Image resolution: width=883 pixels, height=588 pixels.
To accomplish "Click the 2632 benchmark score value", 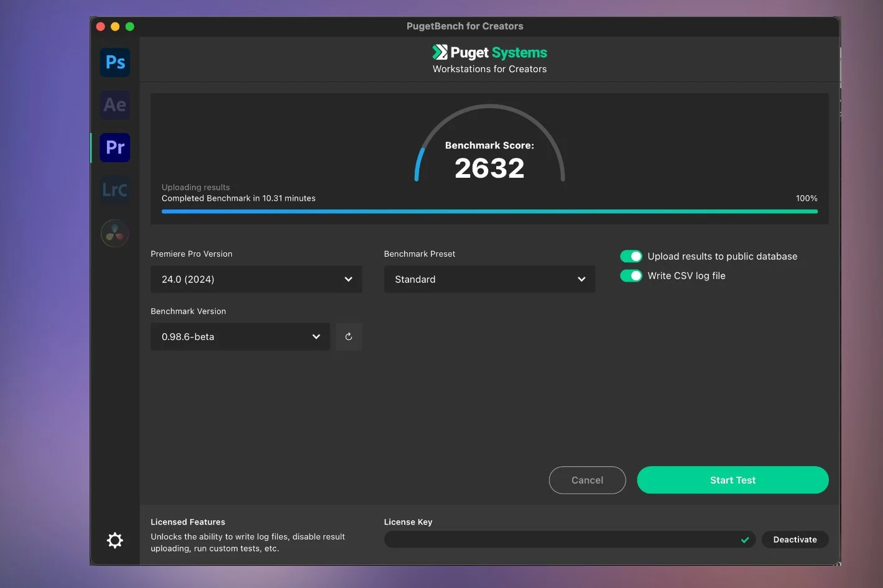I will click(489, 168).
